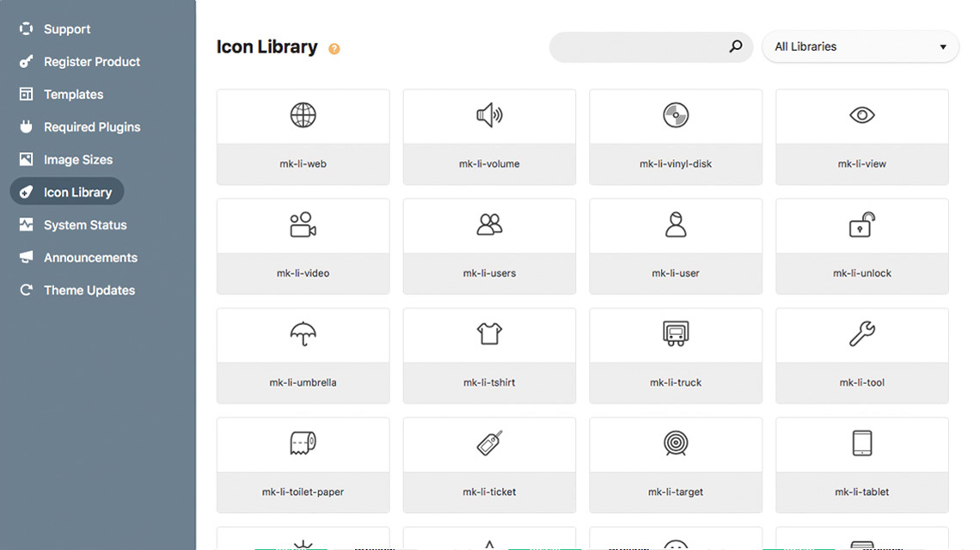Viewport: 980px width, 550px height.
Task: Click the mk-li-view eye icon
Action: pos(861,115)
